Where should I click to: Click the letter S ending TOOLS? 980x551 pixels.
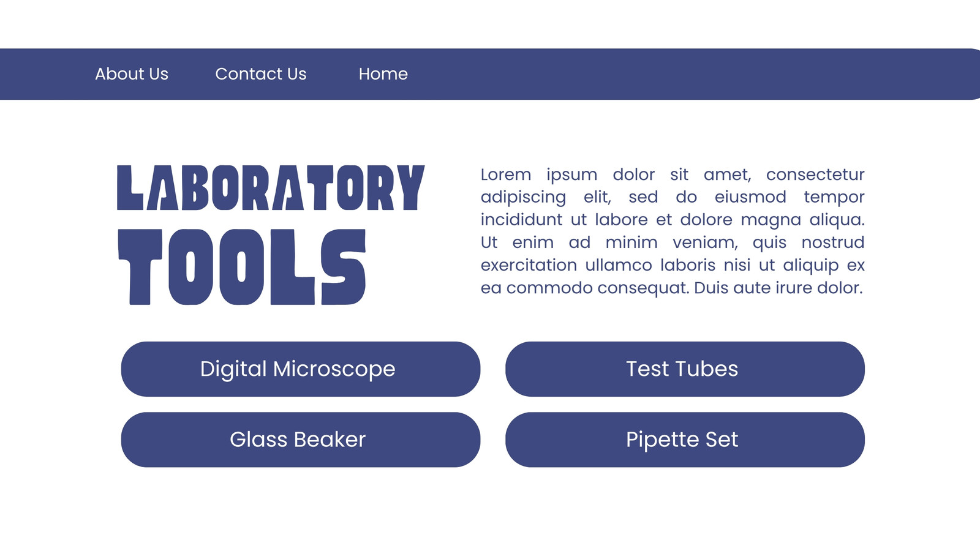coord(344,267)
